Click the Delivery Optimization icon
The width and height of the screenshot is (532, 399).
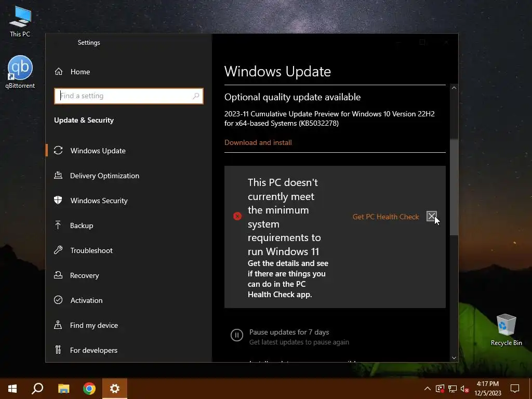pos(58,175)
